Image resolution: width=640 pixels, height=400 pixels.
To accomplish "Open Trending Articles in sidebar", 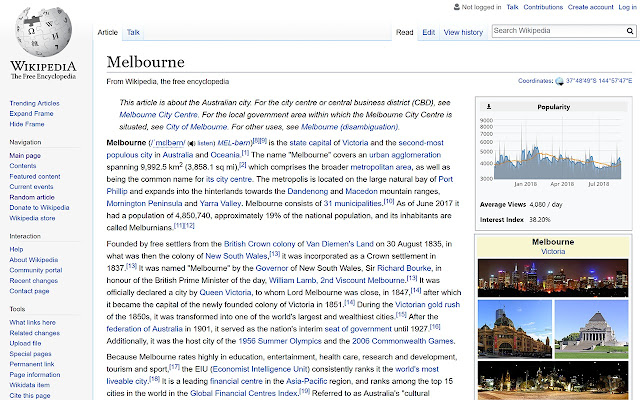I will click(x=34, y=103).
